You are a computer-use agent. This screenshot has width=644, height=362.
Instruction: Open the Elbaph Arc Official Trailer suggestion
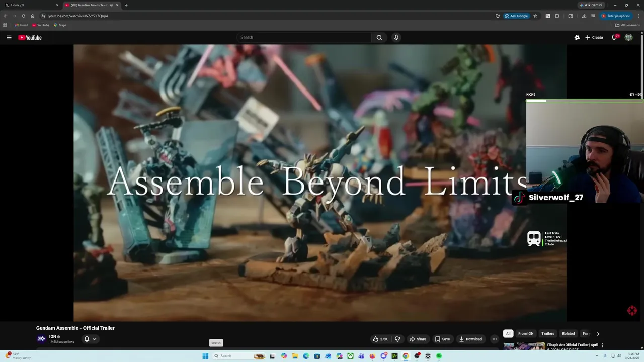tap(572, 345)
